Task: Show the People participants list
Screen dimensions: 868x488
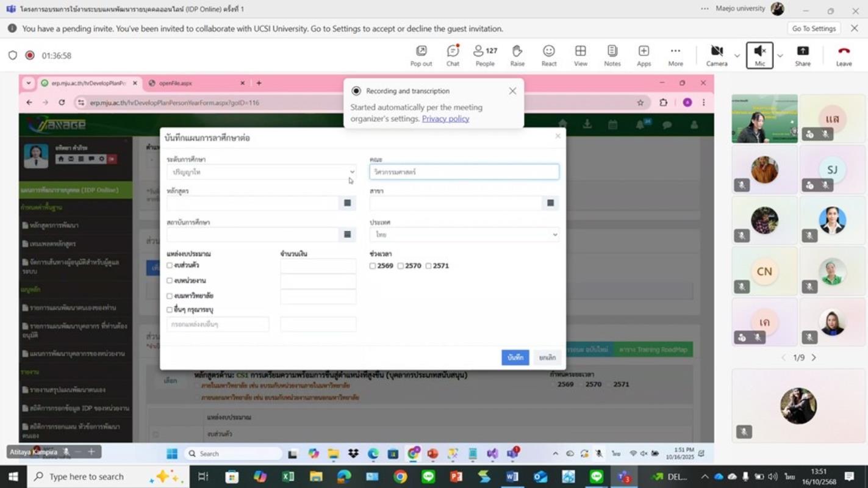Action: pos(485,56)
